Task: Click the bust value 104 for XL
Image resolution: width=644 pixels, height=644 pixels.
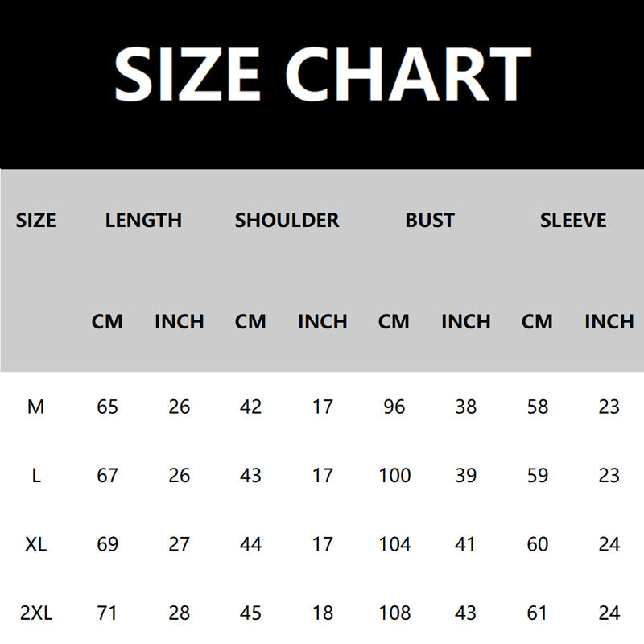Action: pos(394,544)
